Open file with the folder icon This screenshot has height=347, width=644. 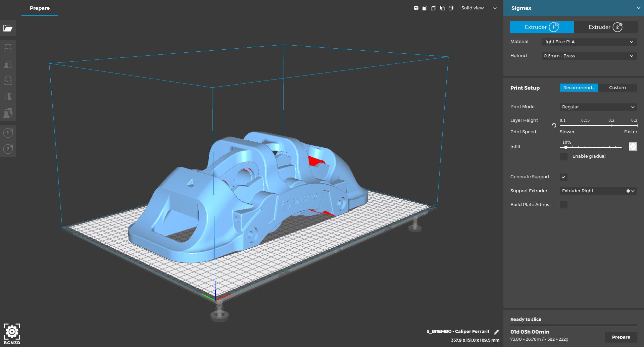(8, 28)
